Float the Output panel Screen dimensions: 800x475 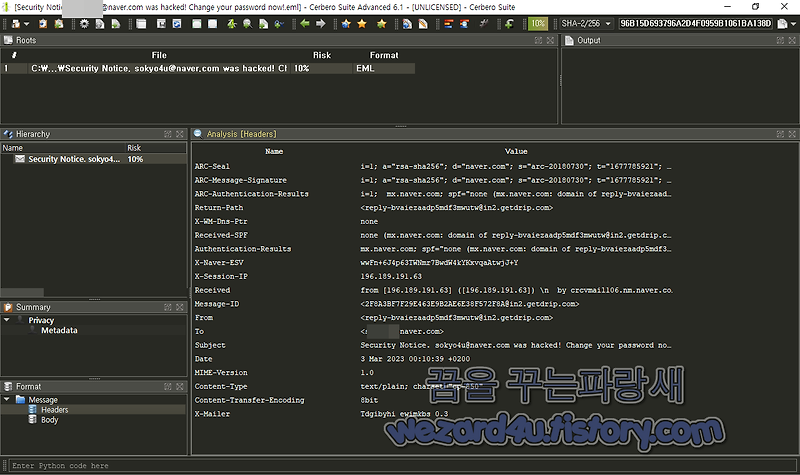(x=780, y=40)
